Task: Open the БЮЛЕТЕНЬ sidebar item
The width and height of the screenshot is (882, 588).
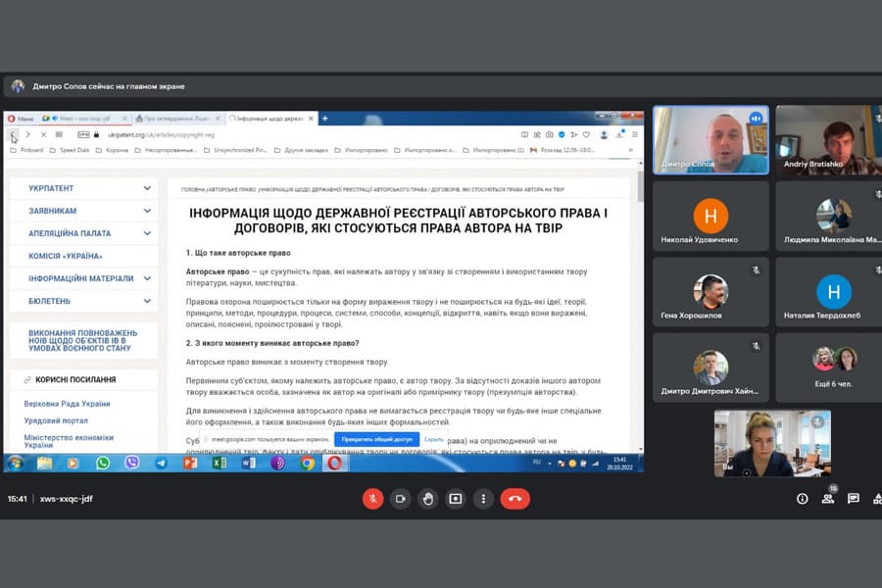Action: (x=50, y=301)
